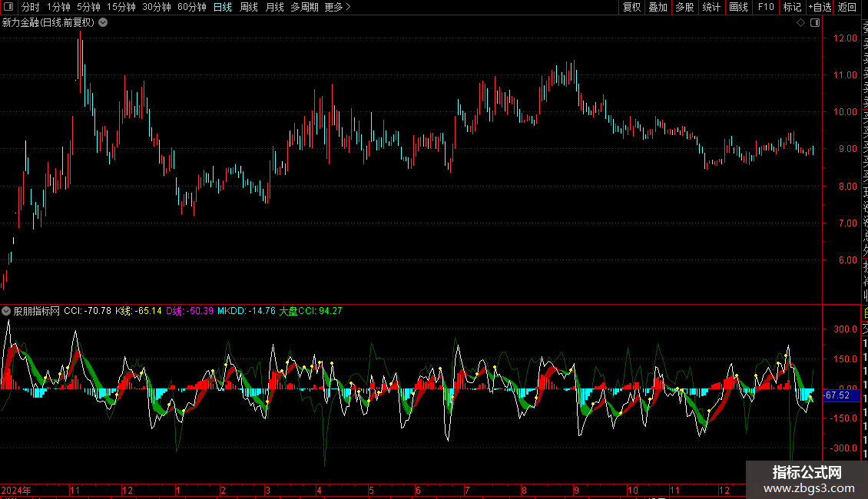Switch to the 分时 intraday view
868x499 pixels.
point(31,7)
